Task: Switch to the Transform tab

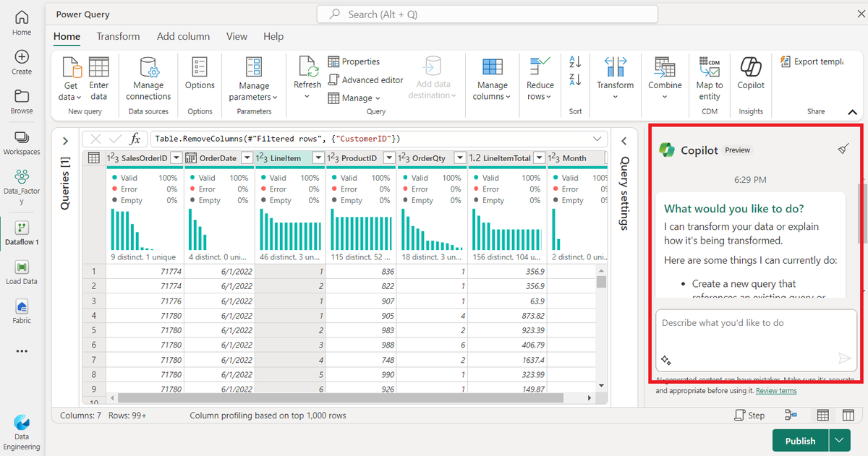Action: pyautogui.click(x=119, y=36)
